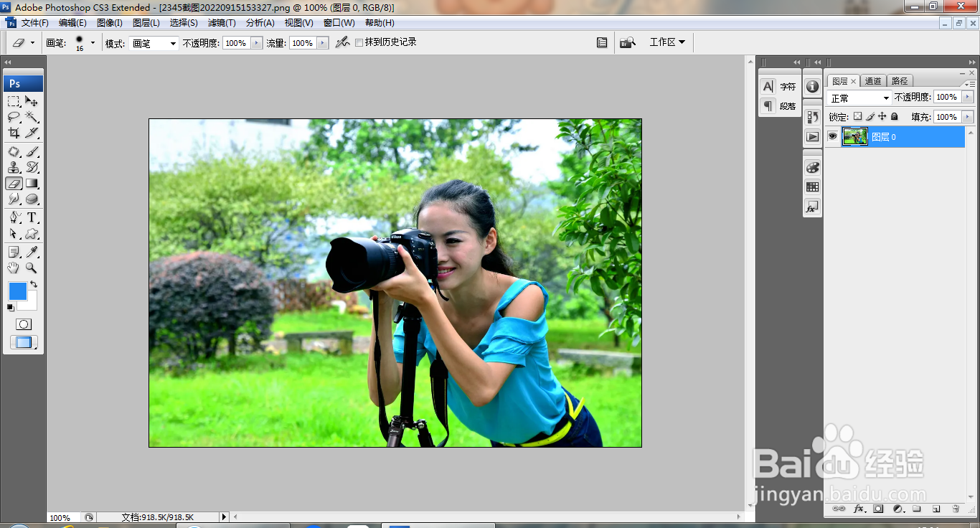Open the History panel icon
The height and width of the screenshot is (528, 980).
(x=812, y=117)
